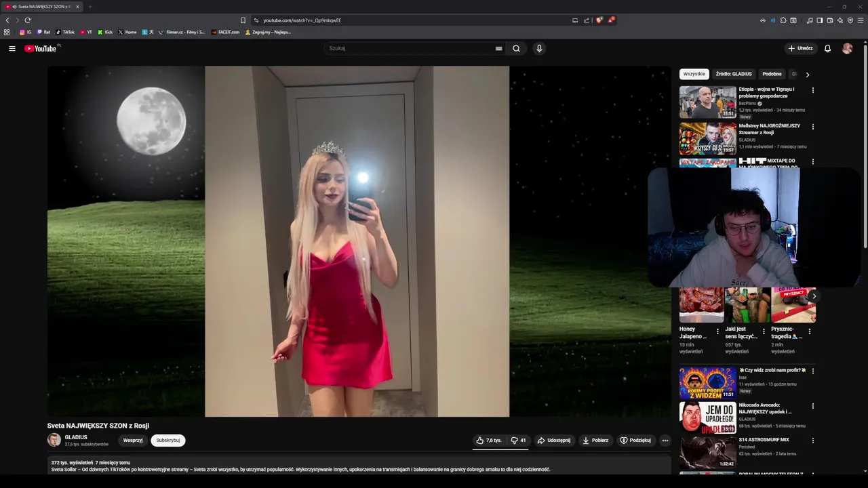Dislike the video (41)
The width and height of the screenshot is (868, 488).
pyautogui.click(x=518, y=441)
